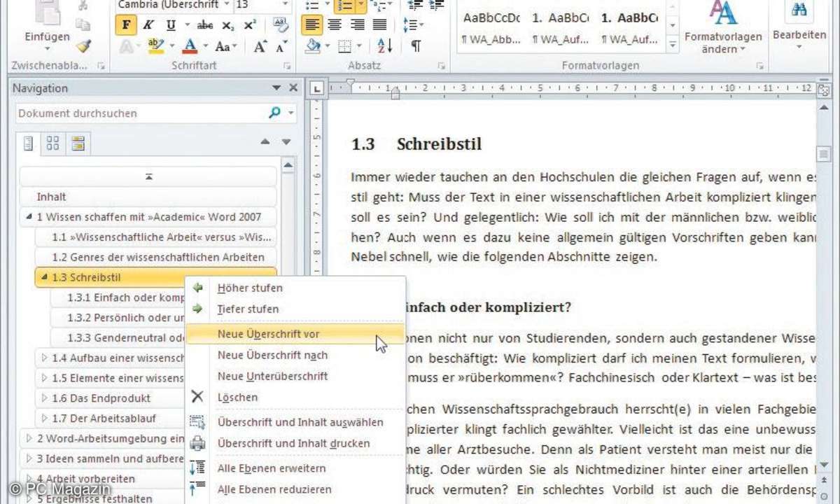Click the decrease indent icon
Image resolution: width=840 pixels, height=504 pixels.
coord(414,6)
